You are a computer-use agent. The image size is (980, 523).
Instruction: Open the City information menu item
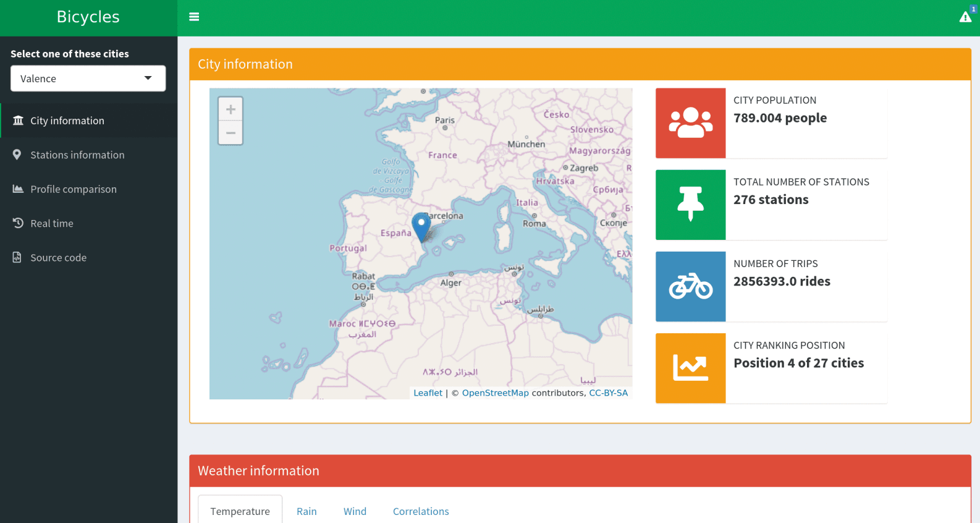coord(89,121)
